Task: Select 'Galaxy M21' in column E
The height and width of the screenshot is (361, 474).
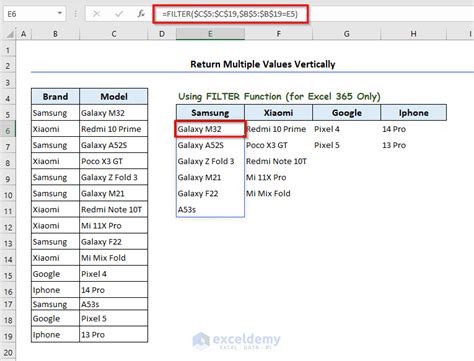Action: 210,177
